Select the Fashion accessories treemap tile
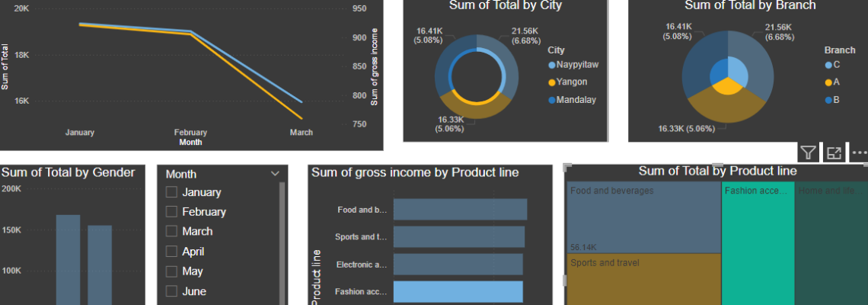868x305 pixels. click(758, 243)
